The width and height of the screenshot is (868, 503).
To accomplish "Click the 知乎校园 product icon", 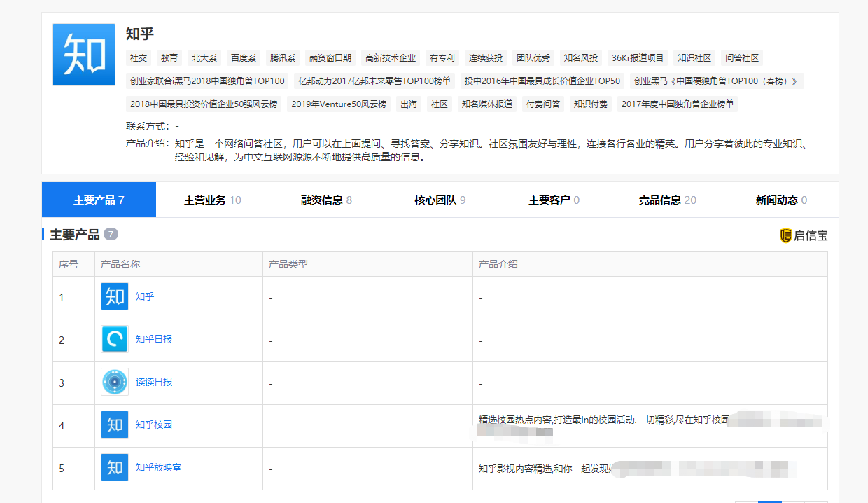I will click(115, 425).
